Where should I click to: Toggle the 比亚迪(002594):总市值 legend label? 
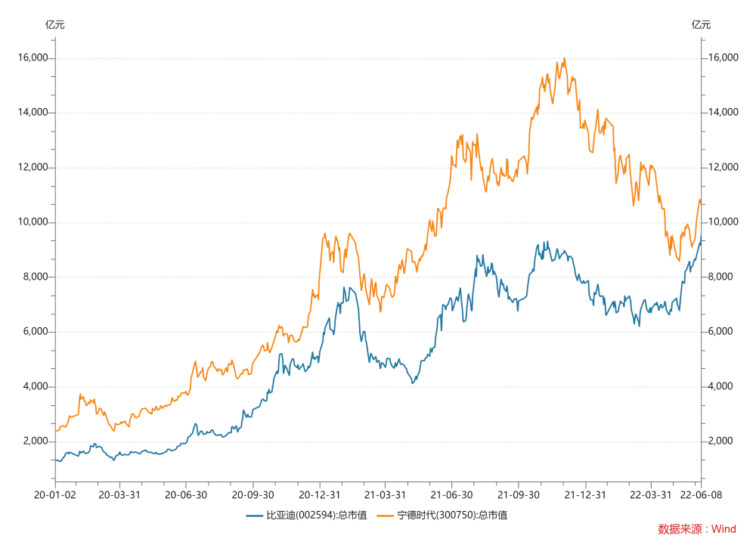317,515
